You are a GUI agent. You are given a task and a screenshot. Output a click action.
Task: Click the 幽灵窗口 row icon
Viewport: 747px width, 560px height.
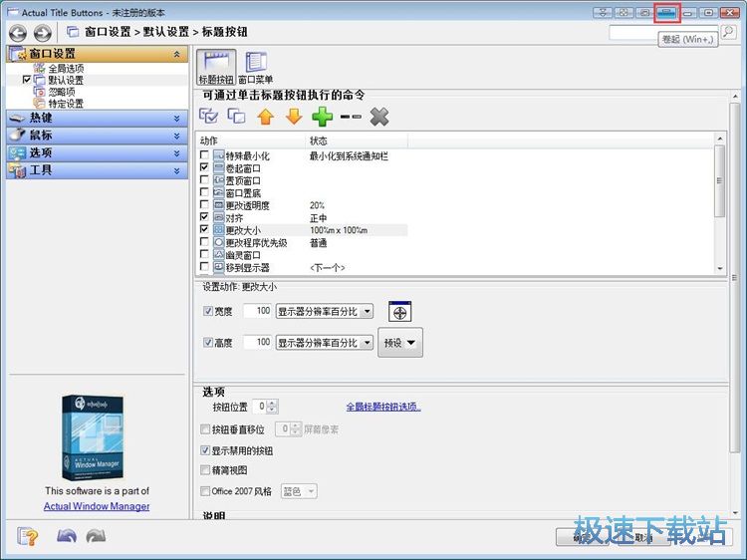pos(219,255)
